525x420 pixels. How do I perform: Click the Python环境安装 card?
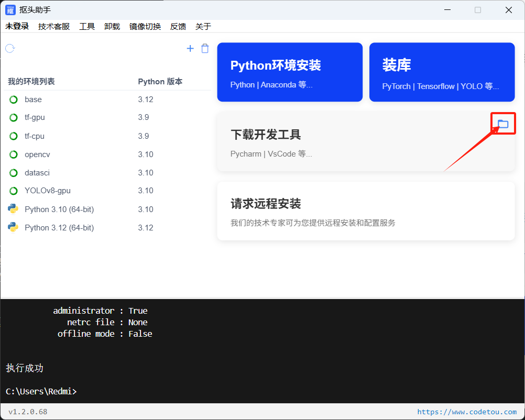click(x=290, y=72)
